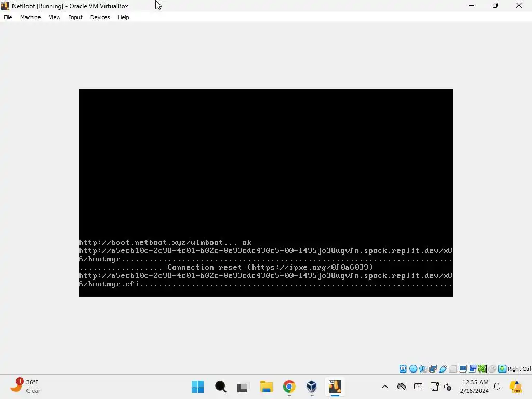Minimize the VirtualBox window
This screenshot has width=532, height=399.
(472, 5)
